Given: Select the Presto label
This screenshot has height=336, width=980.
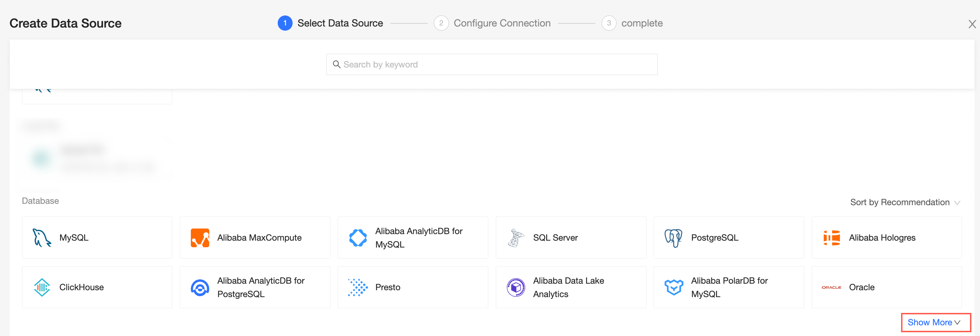Looking at the screenshot, I should [x=388, y=287].
